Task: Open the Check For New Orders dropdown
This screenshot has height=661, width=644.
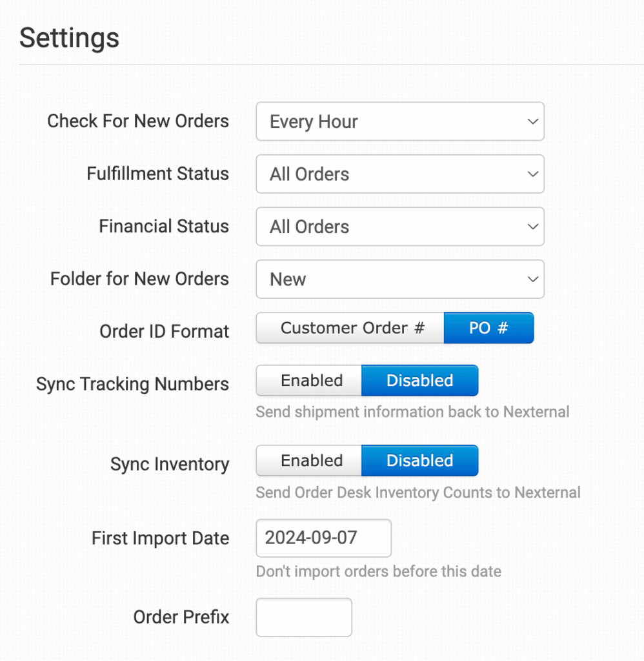Action: 399,121
